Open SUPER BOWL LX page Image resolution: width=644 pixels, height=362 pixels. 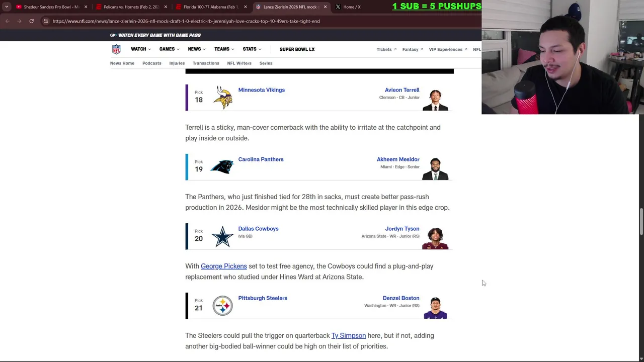[297, 49]
